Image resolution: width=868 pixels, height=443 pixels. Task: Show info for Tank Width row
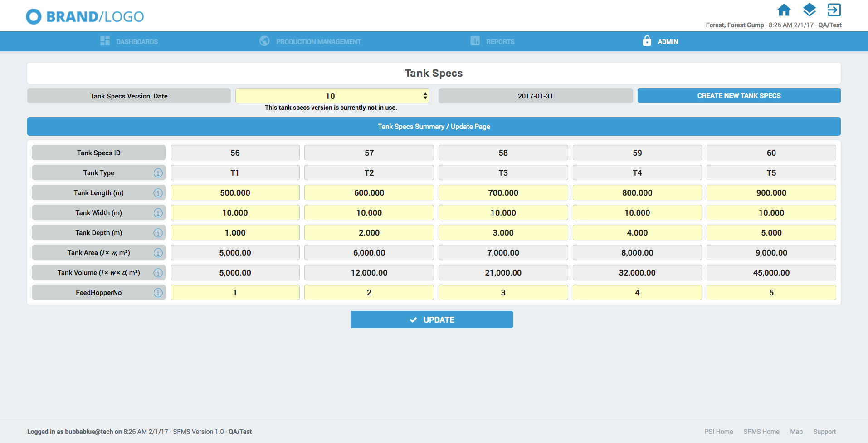pos(158,213)
